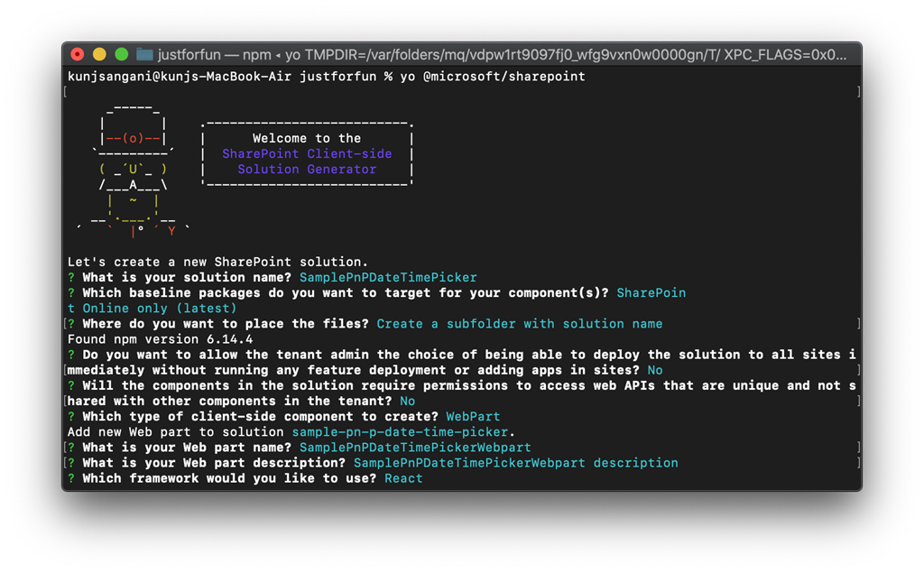Zoom the window with the green button
This screenshot has height=573, width=924.
[x=121, y=54]
